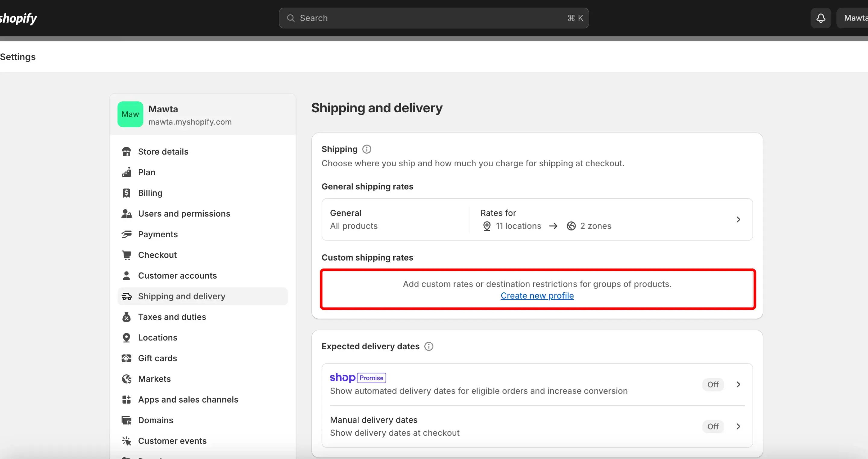
Task: Click the Markets globe icon
Action: coord(126,379)
